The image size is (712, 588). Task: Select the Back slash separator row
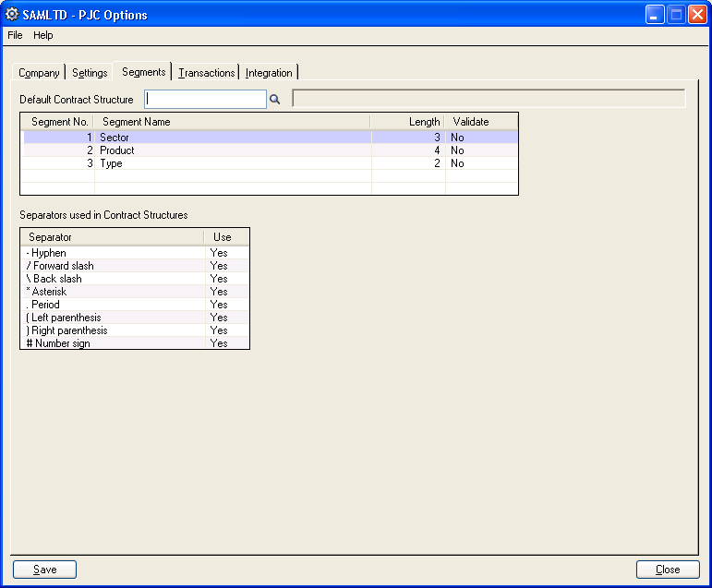[135, 279]
